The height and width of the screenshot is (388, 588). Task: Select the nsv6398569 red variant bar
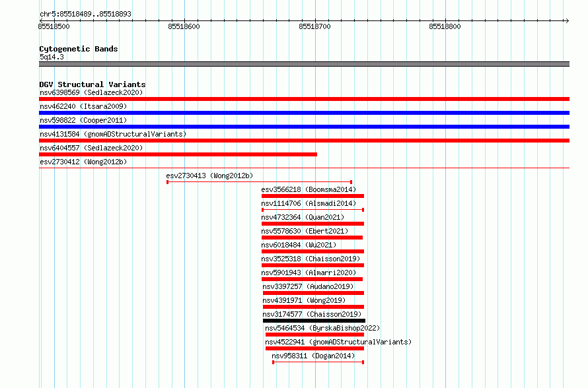click(304, 99)
